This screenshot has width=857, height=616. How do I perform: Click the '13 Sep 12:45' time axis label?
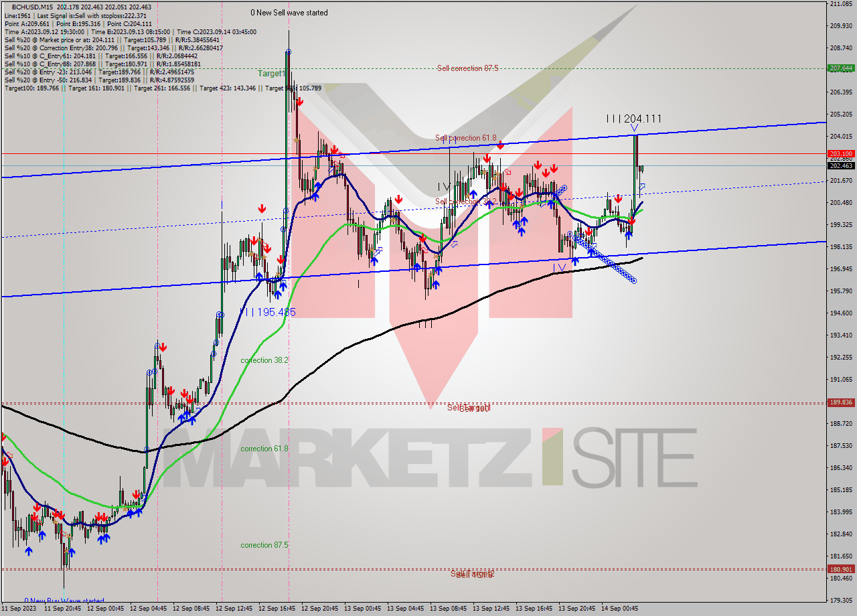[491, 609]
